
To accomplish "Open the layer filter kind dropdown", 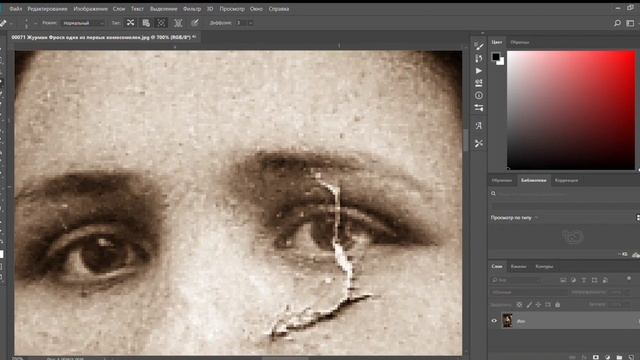I will (x=516, y=280).
